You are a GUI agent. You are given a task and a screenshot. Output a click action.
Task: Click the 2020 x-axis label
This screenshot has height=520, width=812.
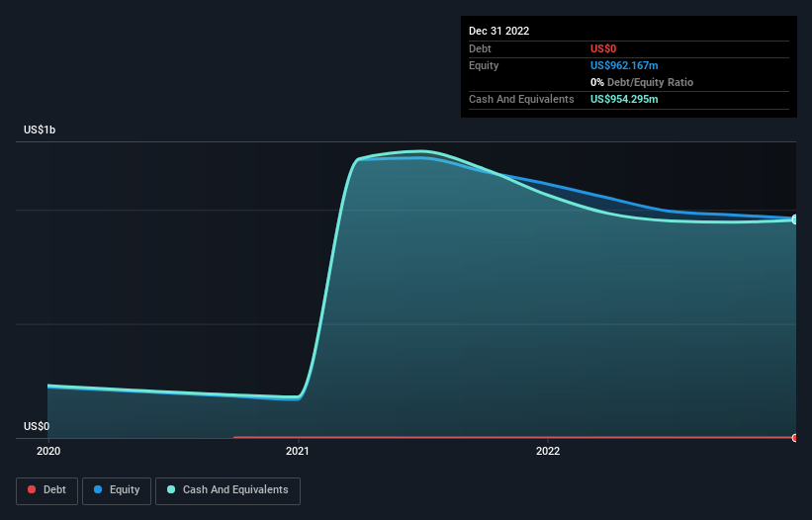[x=48, y=451]
